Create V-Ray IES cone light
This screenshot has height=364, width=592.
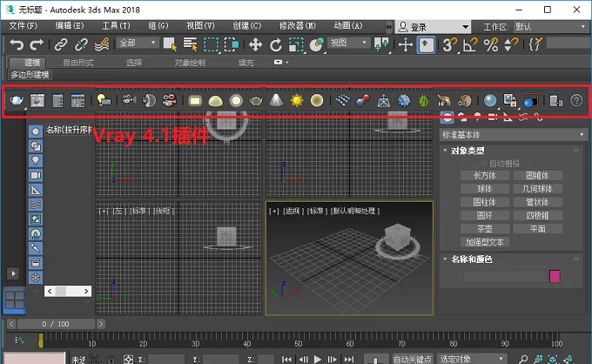coord(276,100)
